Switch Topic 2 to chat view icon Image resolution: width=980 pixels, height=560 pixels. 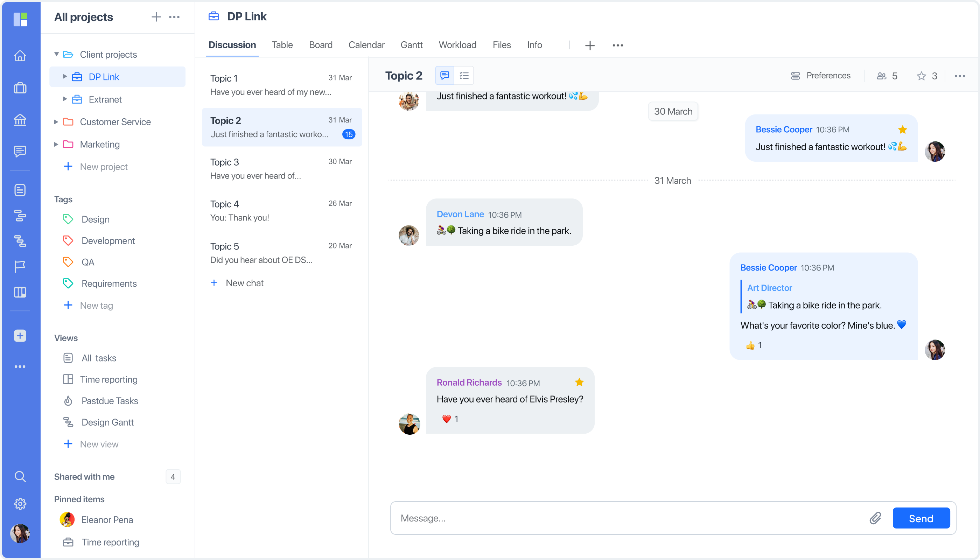(444, 75)
